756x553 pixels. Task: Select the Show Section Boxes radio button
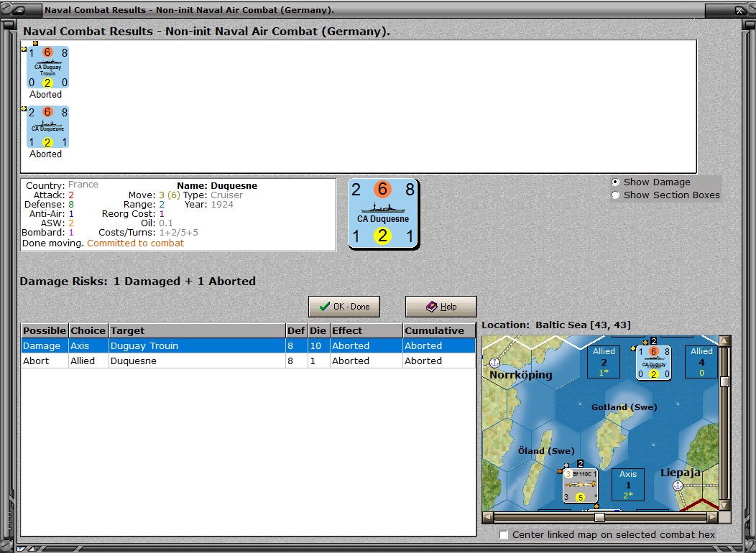(x=615, y=195)
